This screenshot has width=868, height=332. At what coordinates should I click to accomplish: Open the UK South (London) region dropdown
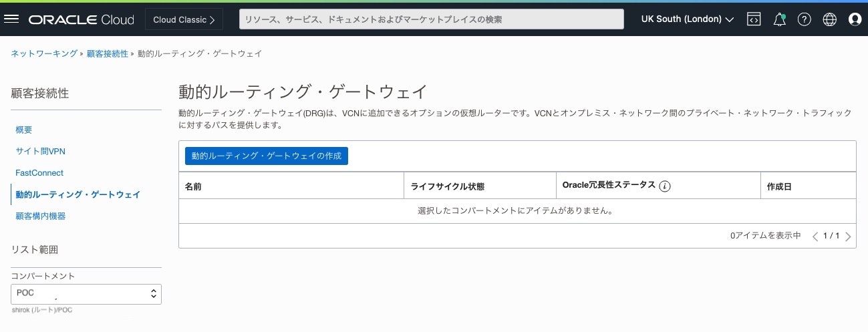coord(687,19)
